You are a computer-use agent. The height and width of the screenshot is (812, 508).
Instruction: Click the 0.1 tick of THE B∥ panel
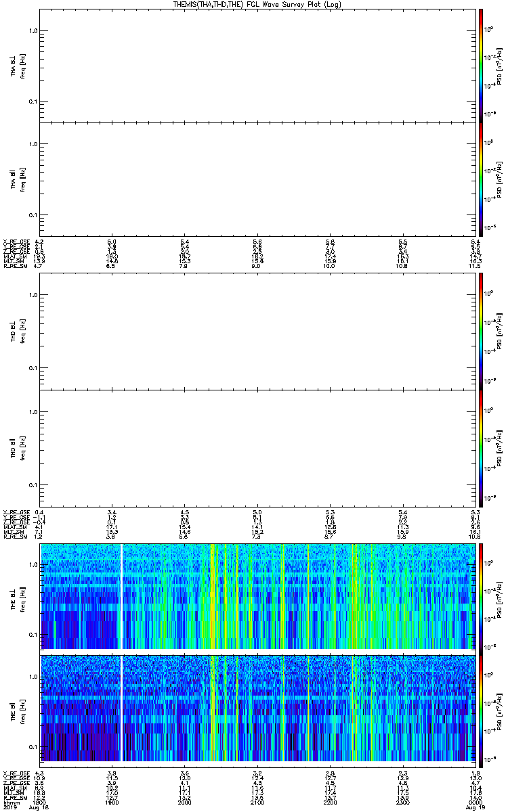coord(33,747)
